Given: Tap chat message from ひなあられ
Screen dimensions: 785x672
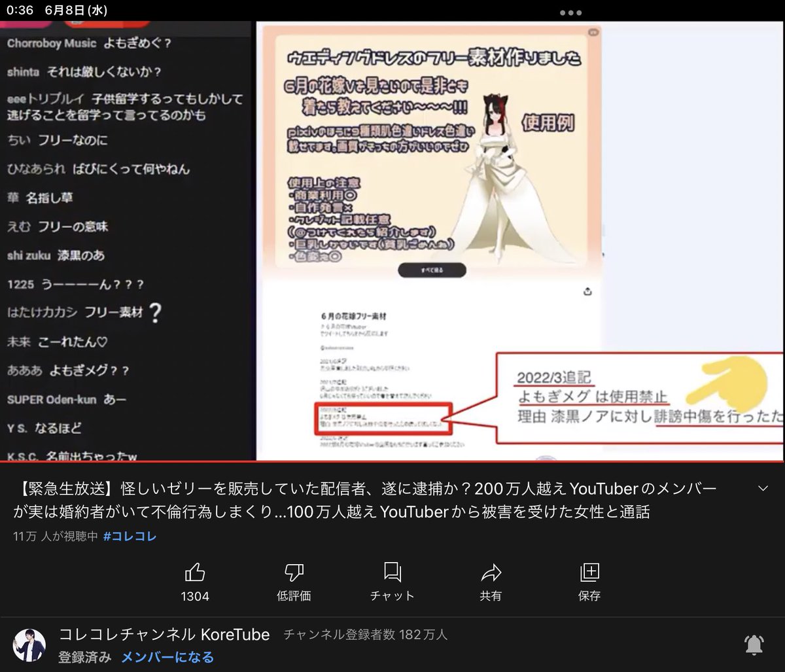Looking at the screenshot, I should coord(98,169).
